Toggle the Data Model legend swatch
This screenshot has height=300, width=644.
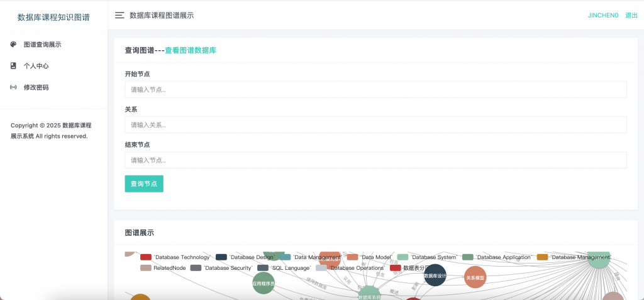(353, 257)
